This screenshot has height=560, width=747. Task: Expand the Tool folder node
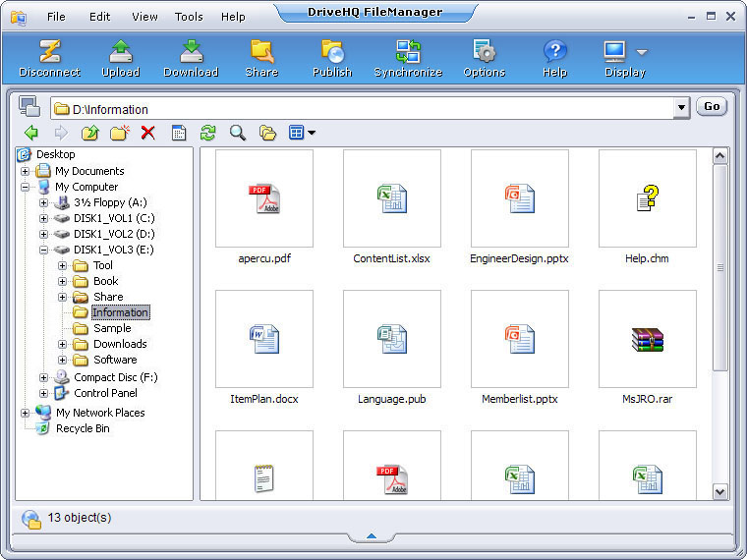[x=62, y=265]
